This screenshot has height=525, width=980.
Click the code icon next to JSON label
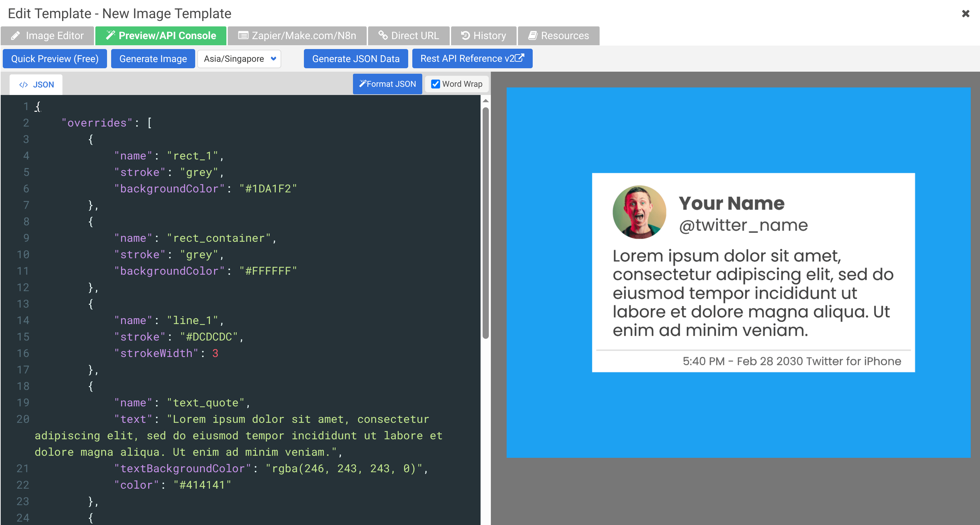click(24, 84)
